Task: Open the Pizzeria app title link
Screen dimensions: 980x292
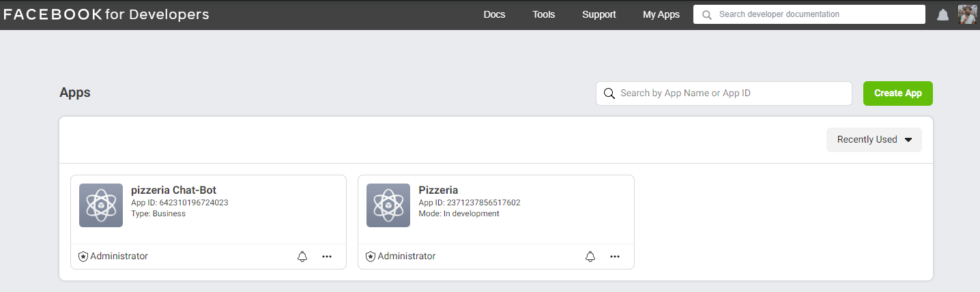Action: click(x=438, y=190)
